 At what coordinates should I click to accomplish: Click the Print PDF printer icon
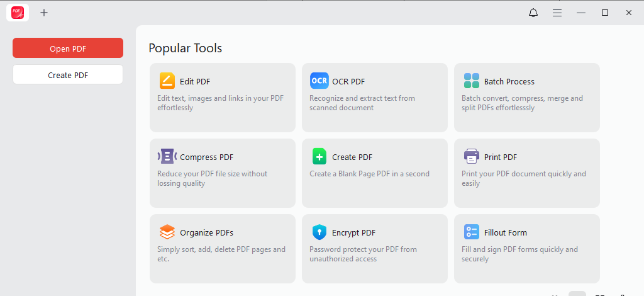472,157
